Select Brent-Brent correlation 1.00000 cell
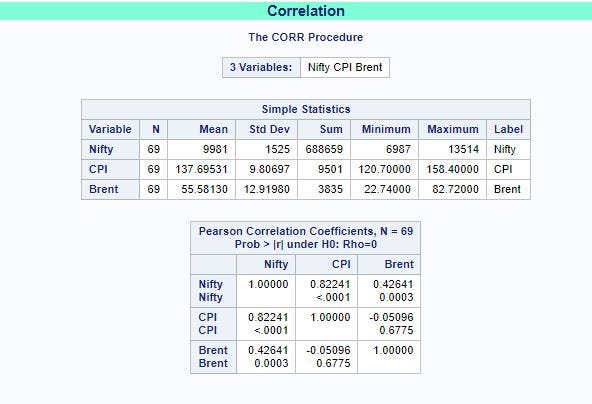592x404 pixels. coord(389,357)
